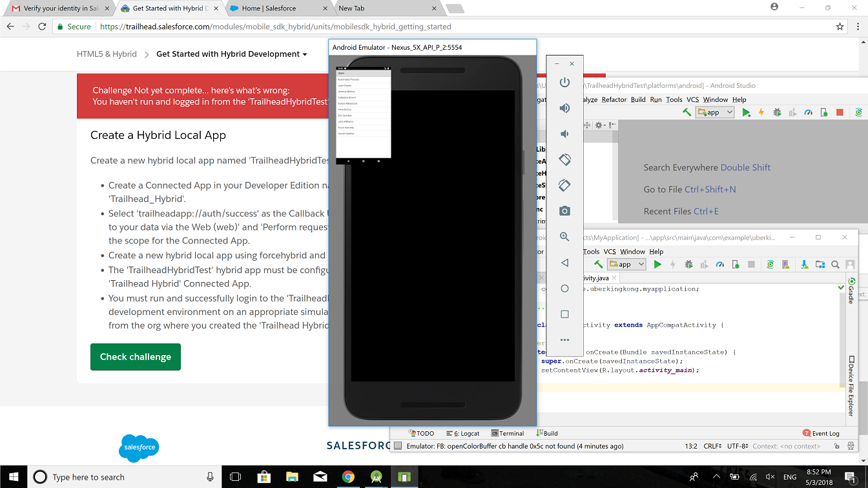The image size is (868, 488).
Task: Toggle the read-only lock in status bar
Action: point(836,446)
